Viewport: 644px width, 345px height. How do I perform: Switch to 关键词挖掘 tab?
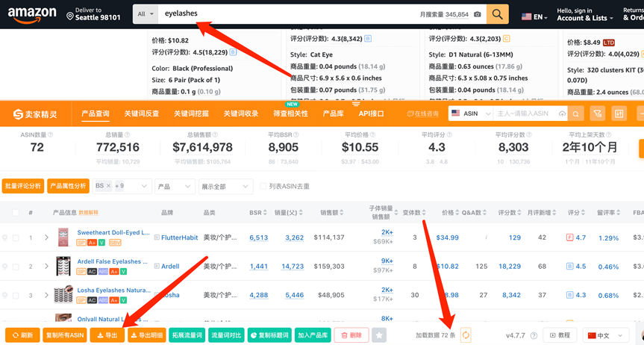pyautogui.click(x=191, y=114)
